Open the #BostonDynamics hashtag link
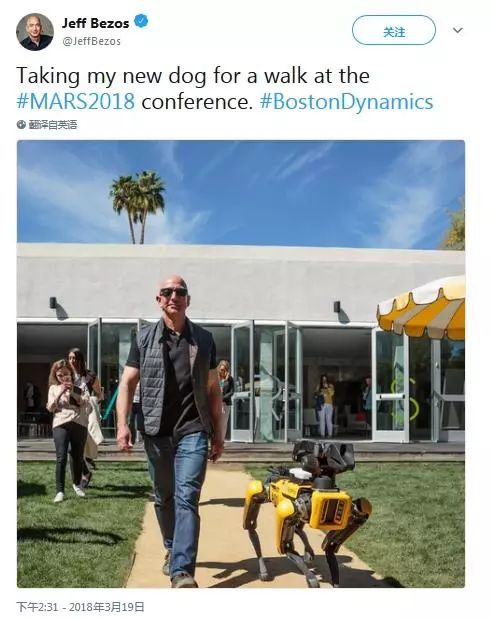The image size is (492, 619). [346, 102]
